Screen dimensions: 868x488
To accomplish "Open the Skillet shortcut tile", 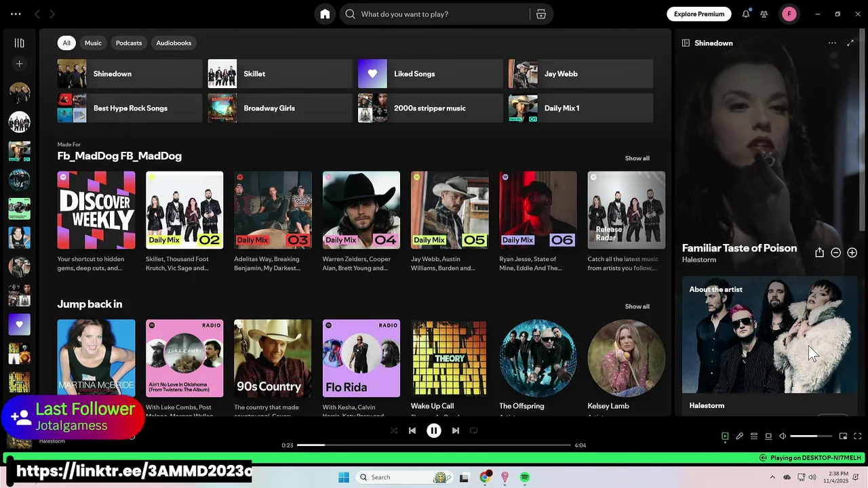I will click(x=280, y=74).
